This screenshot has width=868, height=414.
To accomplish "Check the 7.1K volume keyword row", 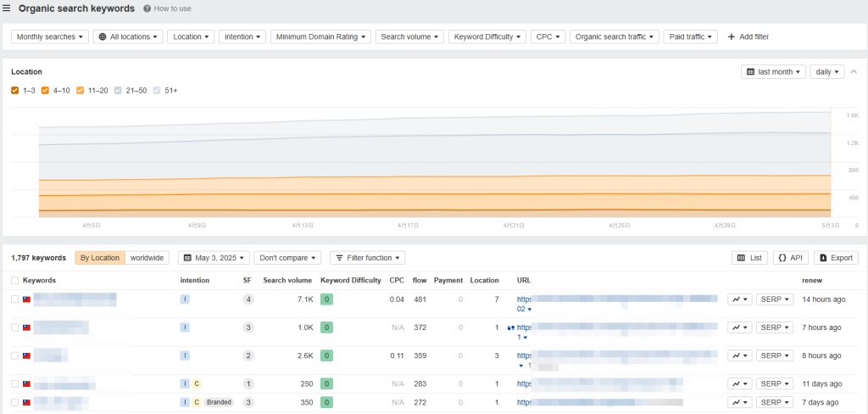I will [15, 299].
